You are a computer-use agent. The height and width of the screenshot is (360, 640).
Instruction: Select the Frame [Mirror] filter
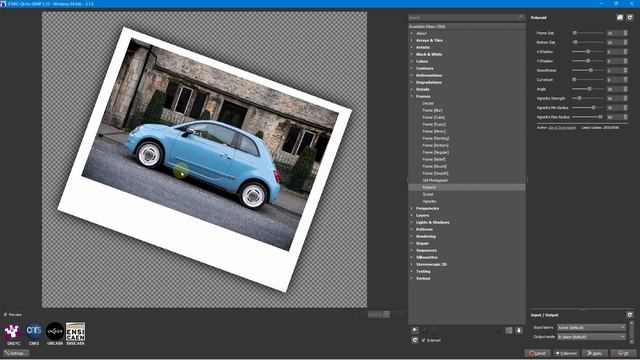tap(434, 131)
